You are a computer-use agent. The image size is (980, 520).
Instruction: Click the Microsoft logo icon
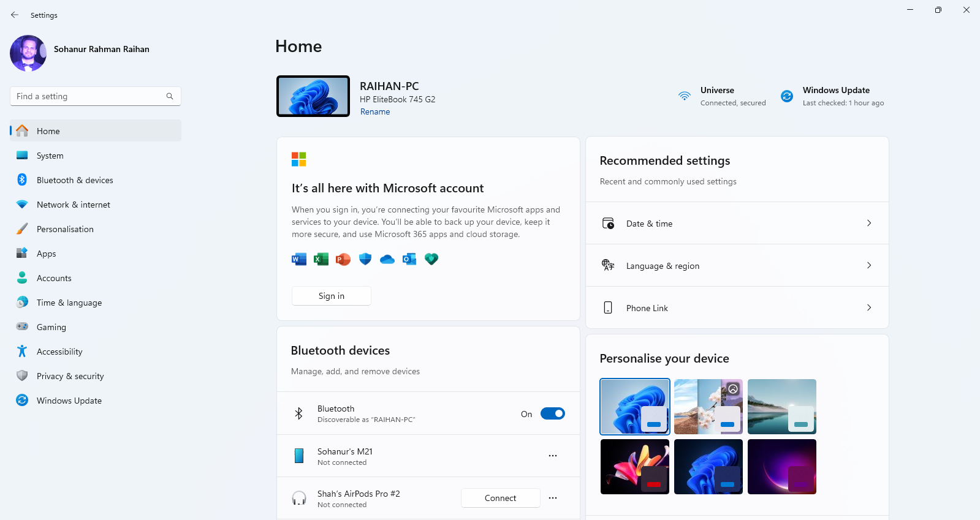[x=298, y=159]
